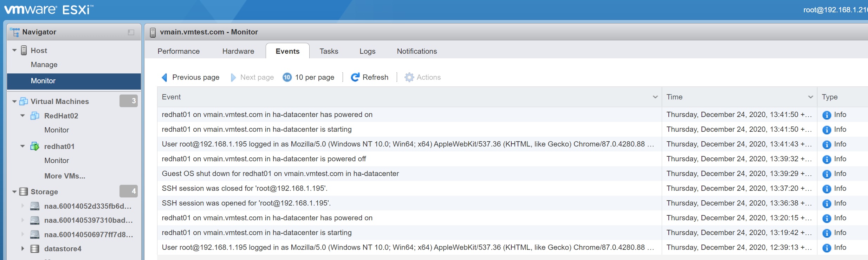868x260 pixels.
Task: Click time cell 'December 24, 2020, 13:37:20'
Action: (739, 188)
